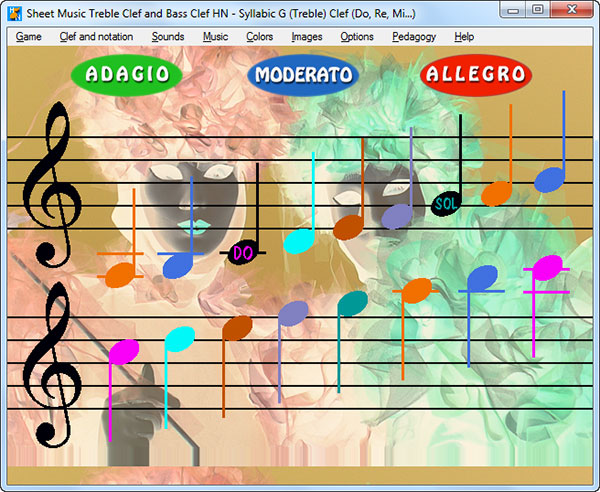
Task: Minimize the Sheet Music window
Action: point(513,10)
